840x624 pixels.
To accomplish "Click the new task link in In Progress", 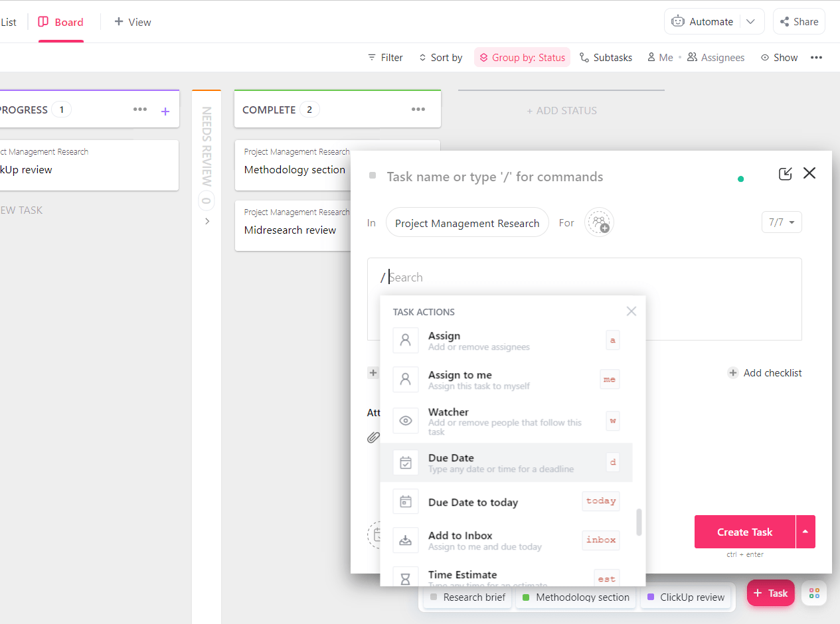I will pos(21,210).
